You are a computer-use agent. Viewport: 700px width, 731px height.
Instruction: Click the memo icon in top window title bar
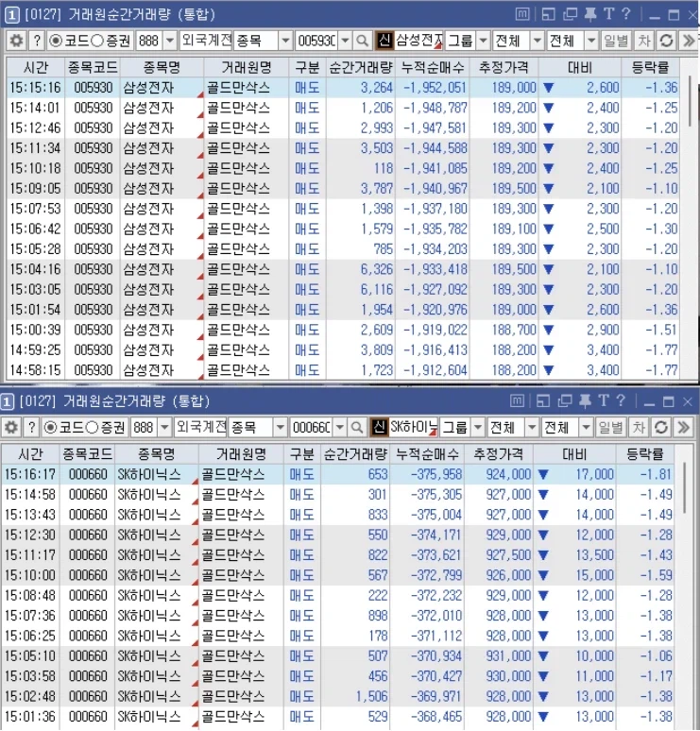(522, 14)
